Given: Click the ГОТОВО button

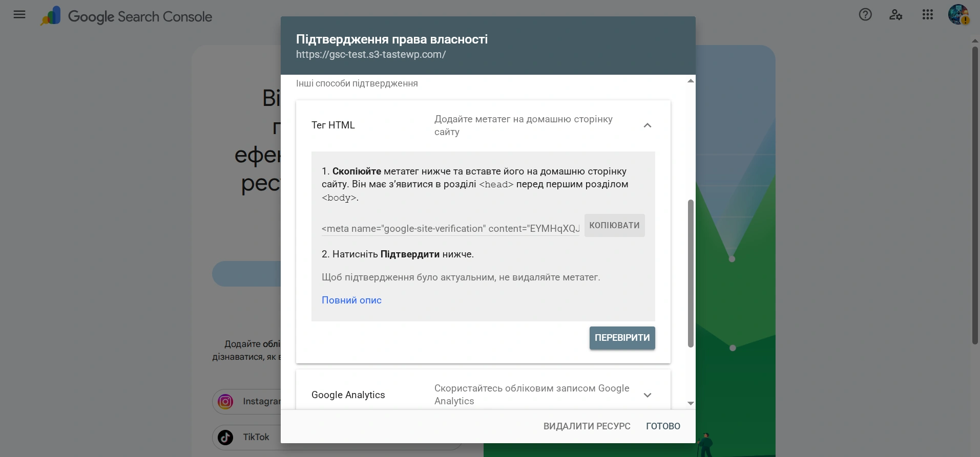Looking at the screenshot, I should click(x=663, y=426).
